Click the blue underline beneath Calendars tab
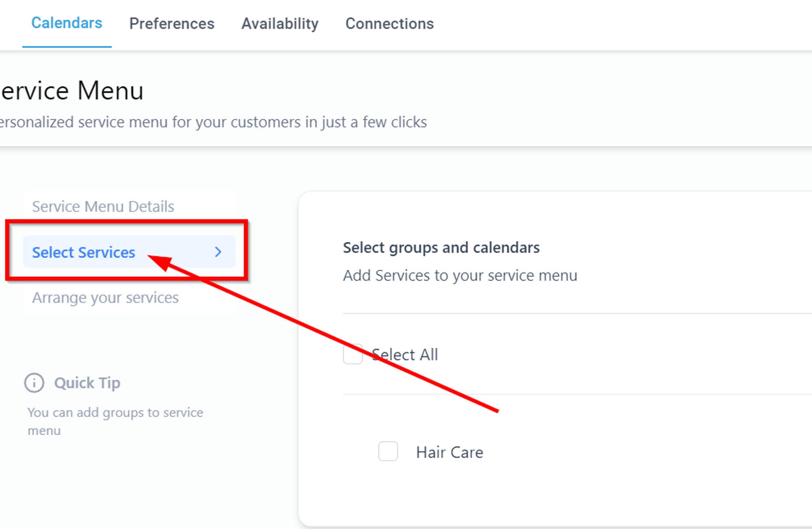This screenshot has height=529, width=812. tap(67, 47)
